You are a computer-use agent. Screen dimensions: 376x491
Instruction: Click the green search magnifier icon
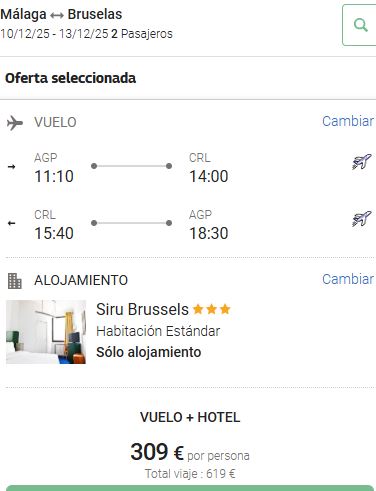pos(361,25)
